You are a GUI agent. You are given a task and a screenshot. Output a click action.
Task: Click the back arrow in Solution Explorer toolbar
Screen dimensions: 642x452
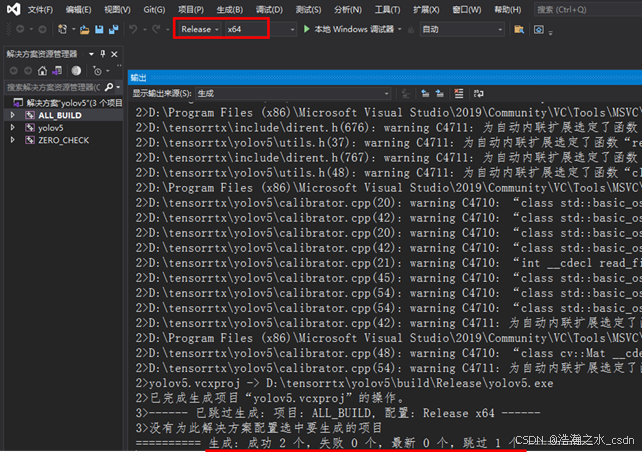(x=14, y=71)
